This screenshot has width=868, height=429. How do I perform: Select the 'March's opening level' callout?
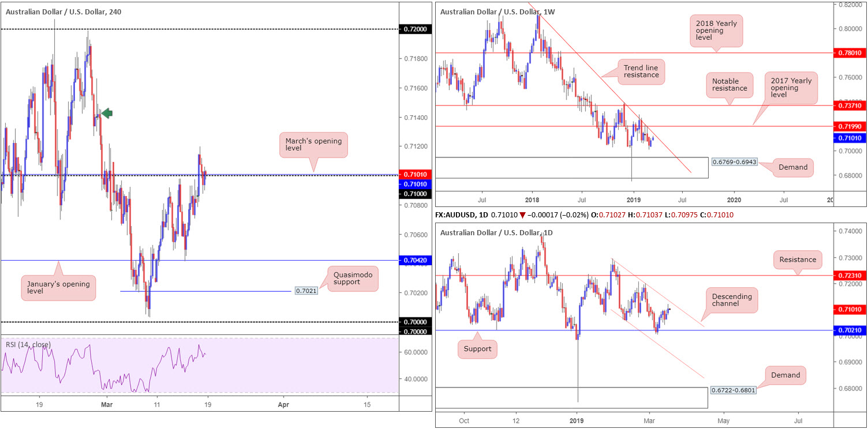[314, 145]
